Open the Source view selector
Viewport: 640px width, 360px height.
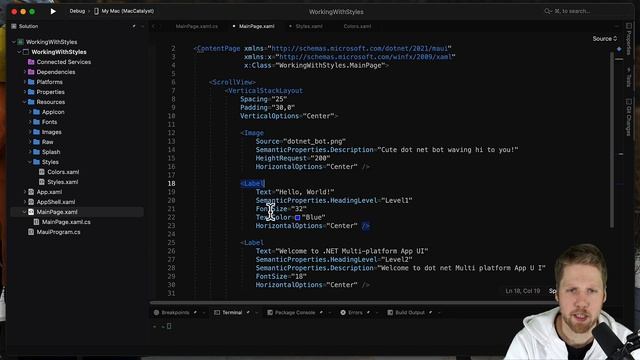(x=605, y=39)
